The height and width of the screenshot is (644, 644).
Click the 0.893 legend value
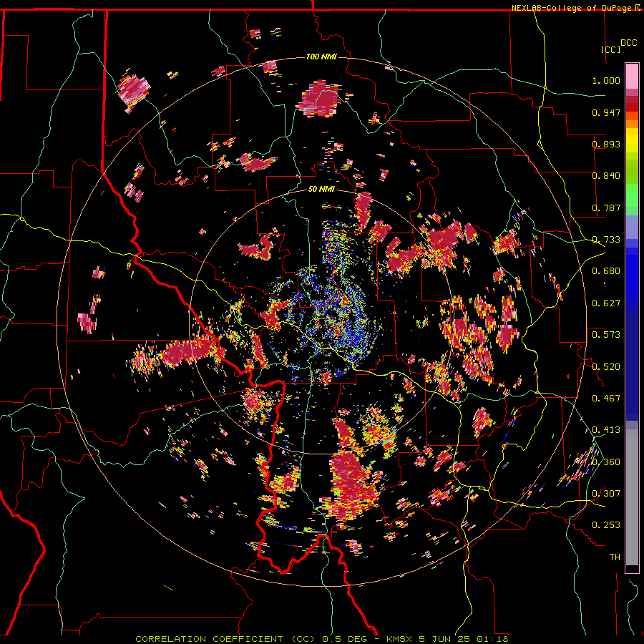pos(606,144)
